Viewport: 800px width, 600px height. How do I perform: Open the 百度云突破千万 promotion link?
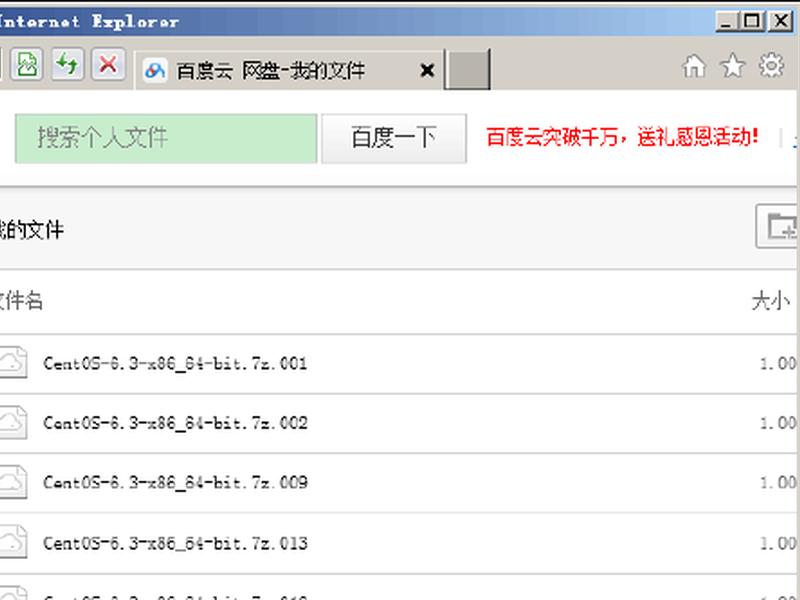click(622, 137)
